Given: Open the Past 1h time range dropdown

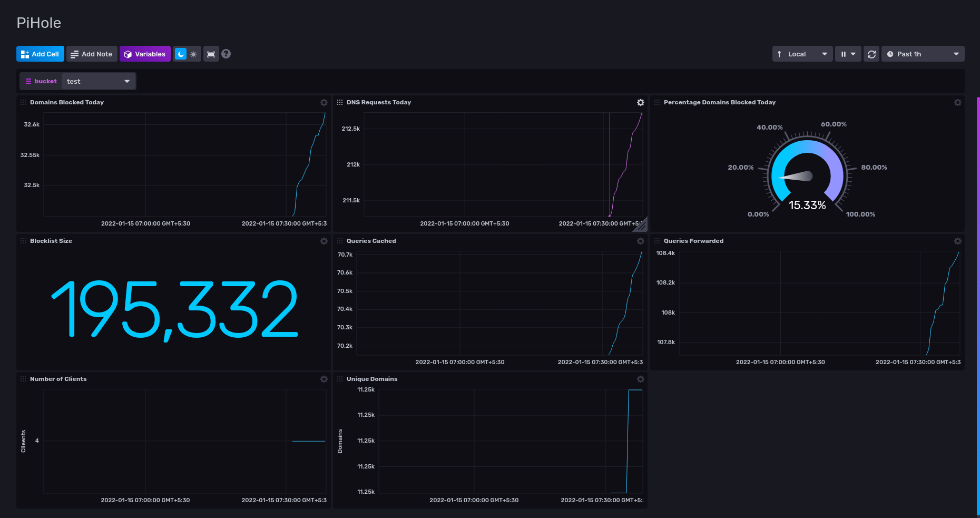Looking at the screenshot, I should coord(923,54).
